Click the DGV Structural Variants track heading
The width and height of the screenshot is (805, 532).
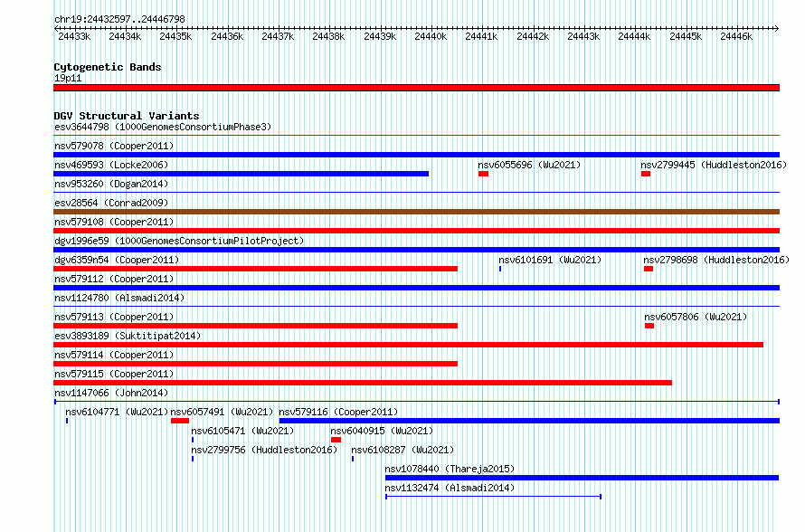[x=127, y=116]
